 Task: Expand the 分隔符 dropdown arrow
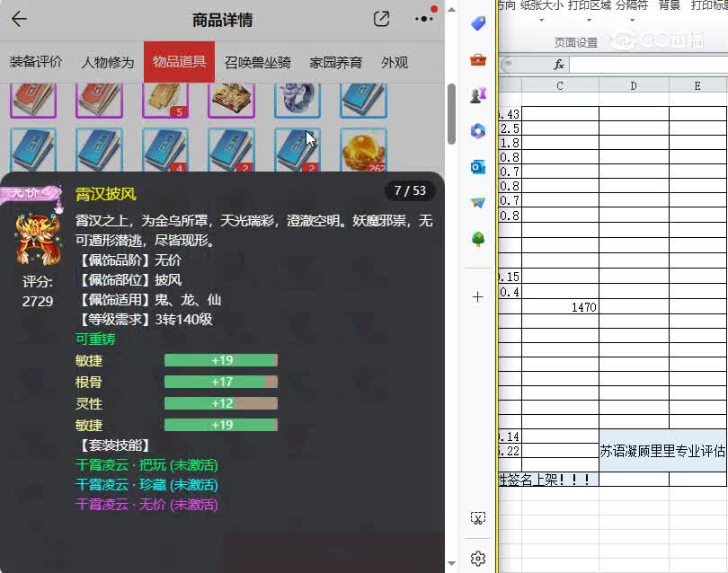tap(631, 20)
